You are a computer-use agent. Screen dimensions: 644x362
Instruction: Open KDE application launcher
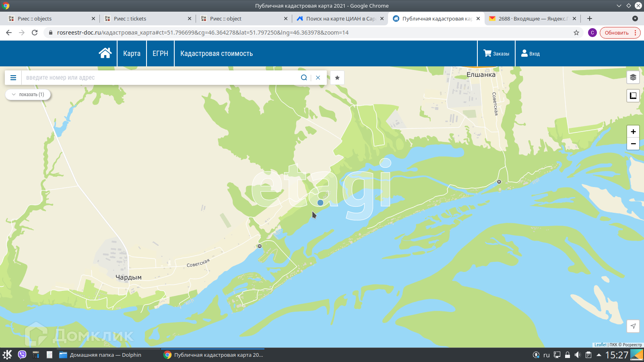[x=7, y=355]
